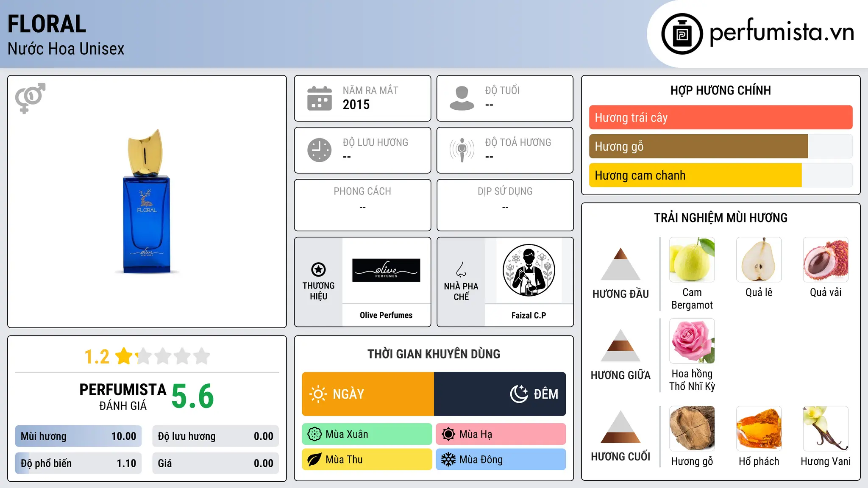Click the unisex gender symbol icon
Screen dimensions: 868x488
click(30, 98)
